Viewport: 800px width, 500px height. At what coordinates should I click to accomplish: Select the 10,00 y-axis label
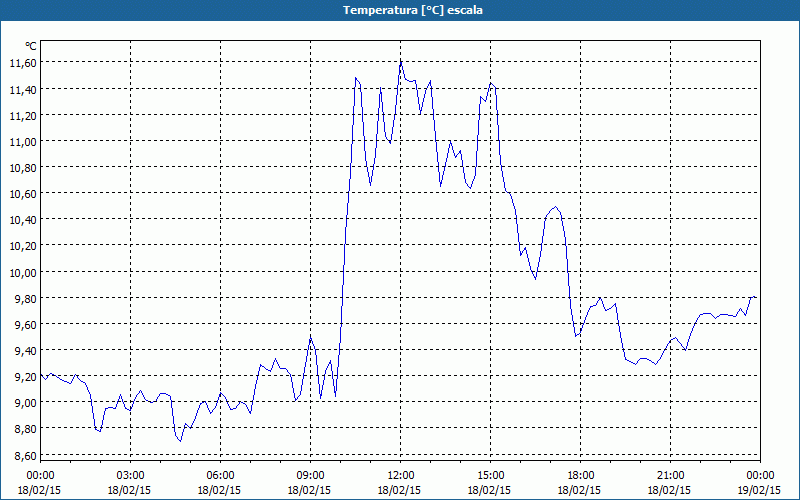(23, 272)
